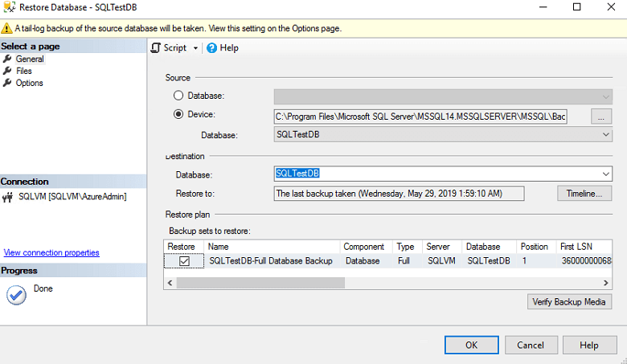Click the left arrow of horizontal scrollbar
This screenshot has width=627, height=364.
(170, 283)
